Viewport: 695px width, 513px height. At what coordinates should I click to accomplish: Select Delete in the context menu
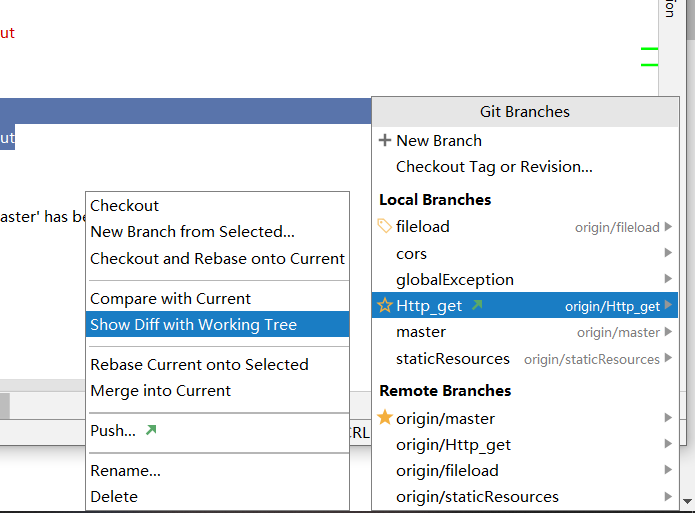pyautogui.click(x=217, y=497)
